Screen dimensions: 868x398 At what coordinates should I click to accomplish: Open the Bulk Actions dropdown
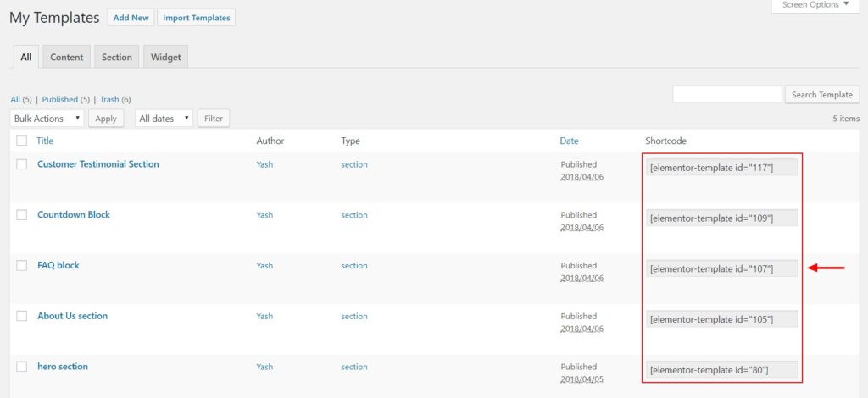coord(47,119)
